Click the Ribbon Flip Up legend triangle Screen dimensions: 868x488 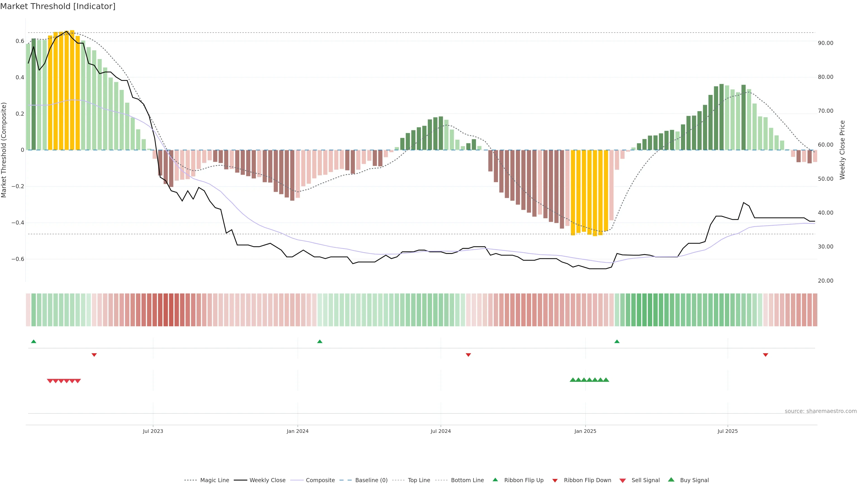(x=495, y=480)
